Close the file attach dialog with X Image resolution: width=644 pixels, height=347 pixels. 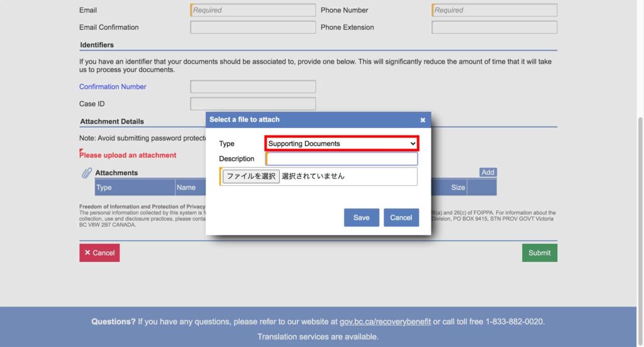[423, 120]
